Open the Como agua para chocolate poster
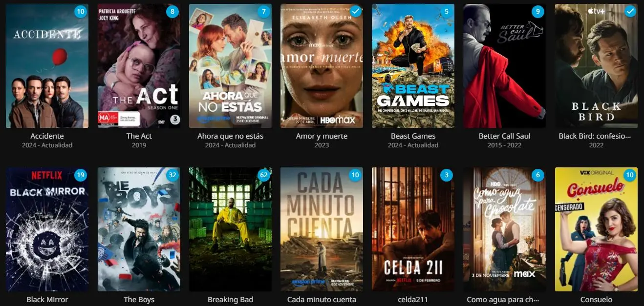Screen dimensions: 644x306 [504, 229]
